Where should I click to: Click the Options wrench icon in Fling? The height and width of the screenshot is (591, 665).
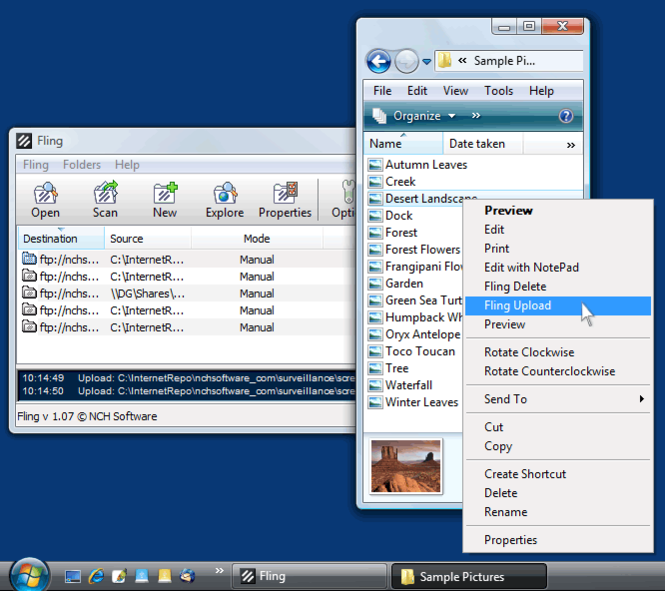coord(348,192)
